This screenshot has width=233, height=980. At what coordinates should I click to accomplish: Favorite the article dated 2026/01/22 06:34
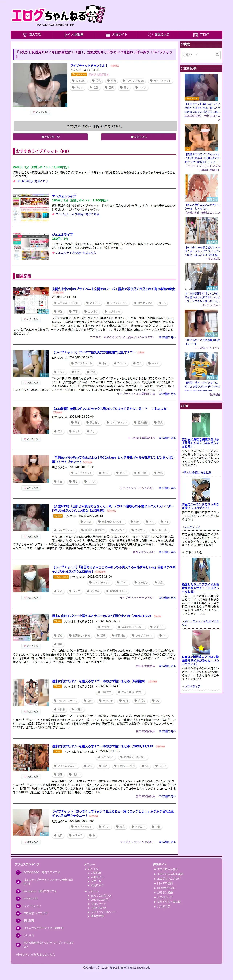(31, 646)
